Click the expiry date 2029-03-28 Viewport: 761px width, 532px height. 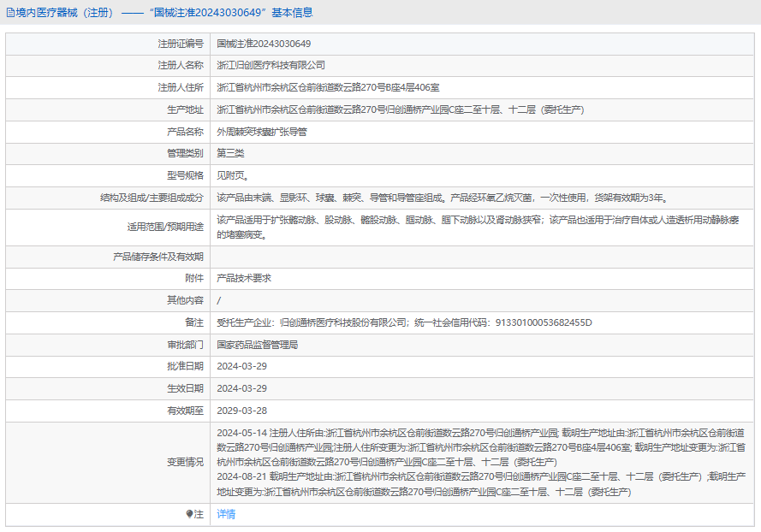click(x=241, y=411)
